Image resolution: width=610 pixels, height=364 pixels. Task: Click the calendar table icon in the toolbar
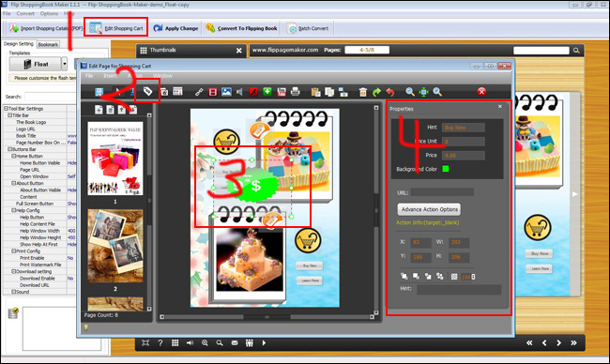click(x=177, y=91)
